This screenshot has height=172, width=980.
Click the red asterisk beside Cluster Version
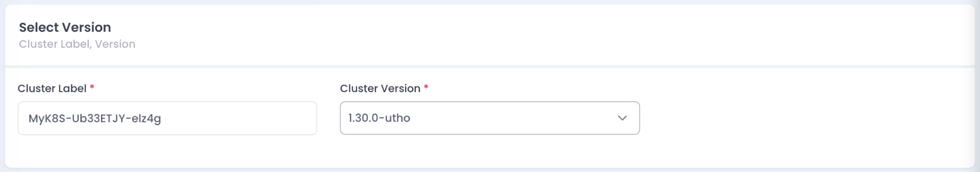tap(426, 87)
